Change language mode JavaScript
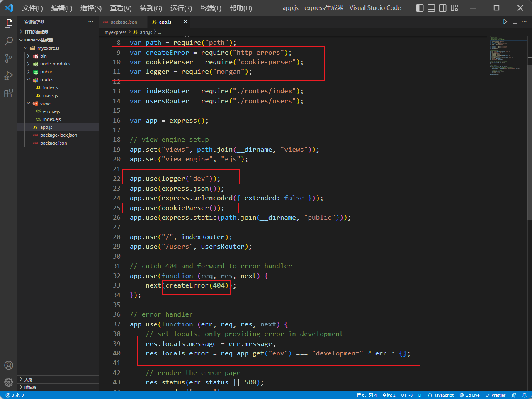Viewport: 532px width, 399px height. click(441, 395)
